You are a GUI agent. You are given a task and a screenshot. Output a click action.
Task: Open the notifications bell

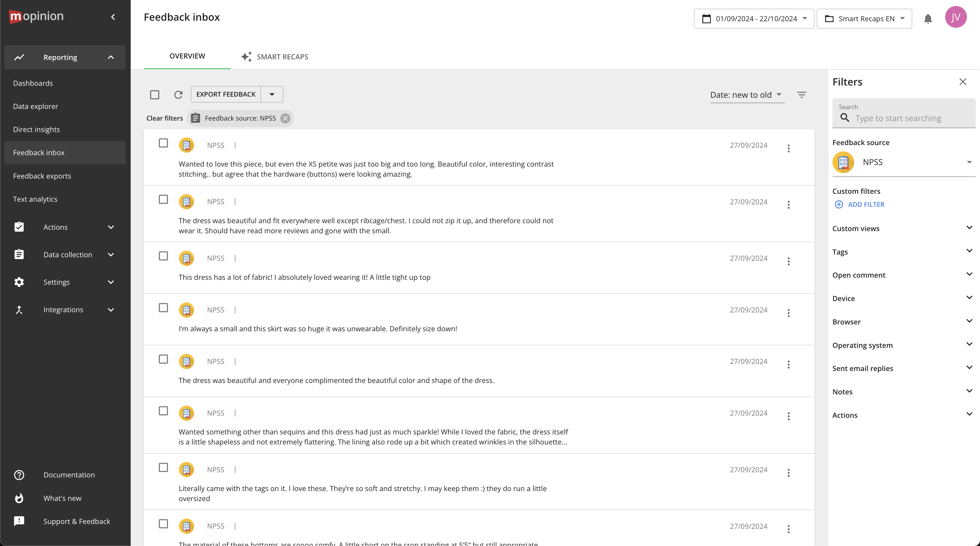(928, 19)
